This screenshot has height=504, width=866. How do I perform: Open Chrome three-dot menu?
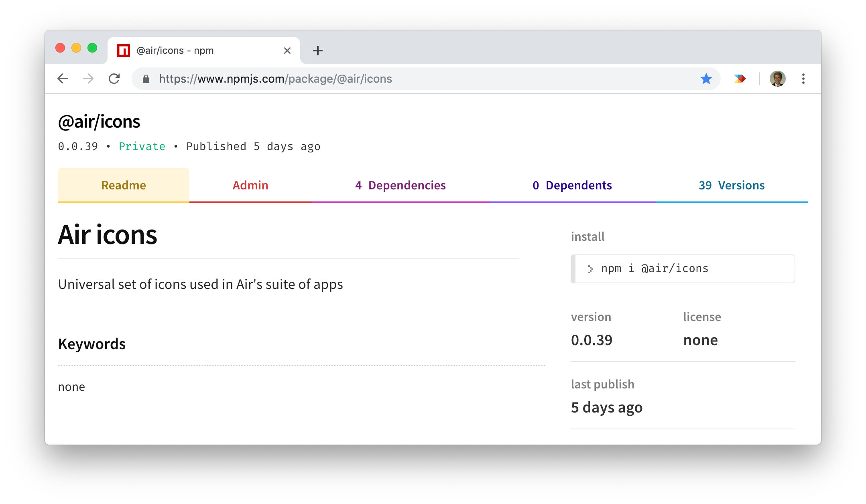[x=803, y=79]
